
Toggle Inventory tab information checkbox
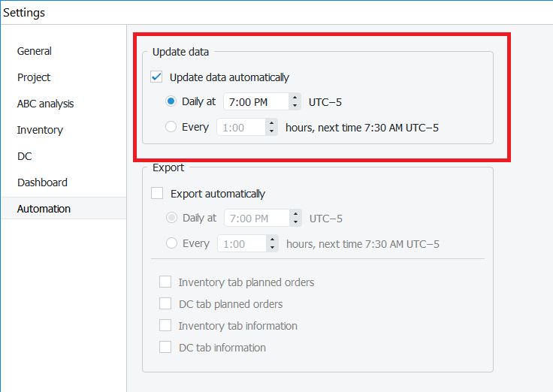click(x=165, y=326)
